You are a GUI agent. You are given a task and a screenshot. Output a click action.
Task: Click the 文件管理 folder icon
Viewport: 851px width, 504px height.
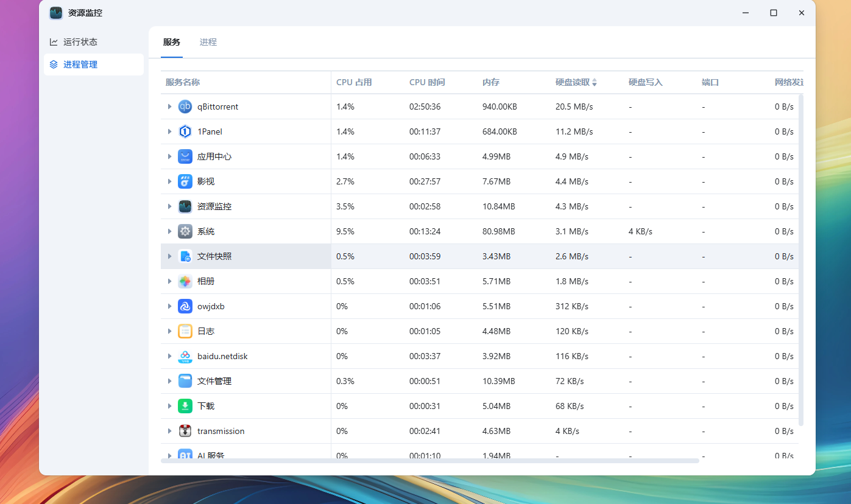[x=185, y=381]
